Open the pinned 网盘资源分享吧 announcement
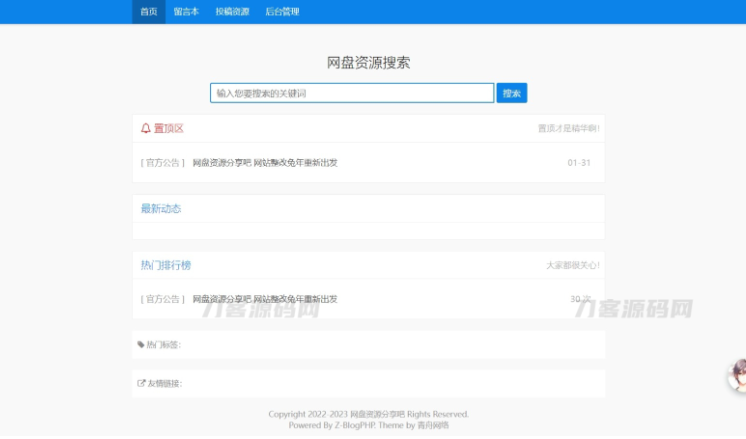746x439 pixels. (265, 163)
